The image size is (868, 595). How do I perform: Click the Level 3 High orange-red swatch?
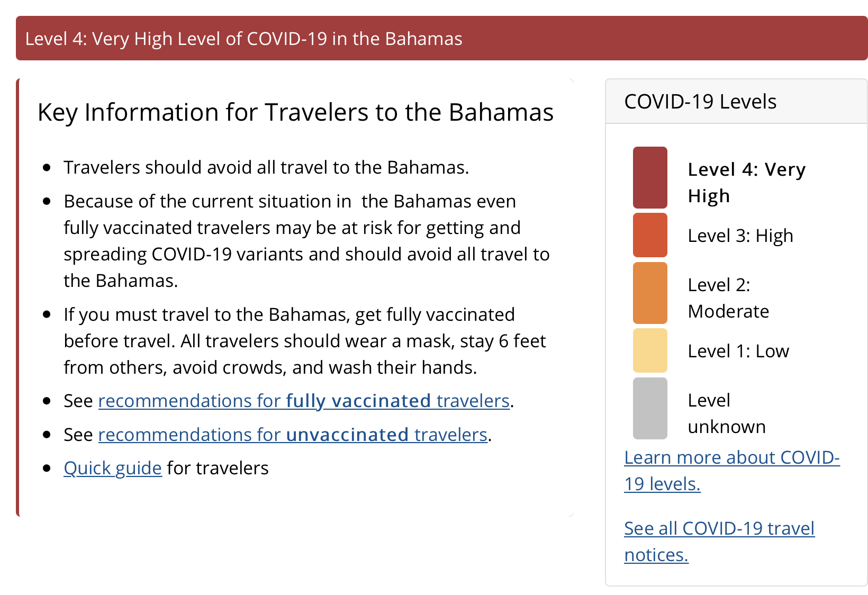click(x=650, y=235)
